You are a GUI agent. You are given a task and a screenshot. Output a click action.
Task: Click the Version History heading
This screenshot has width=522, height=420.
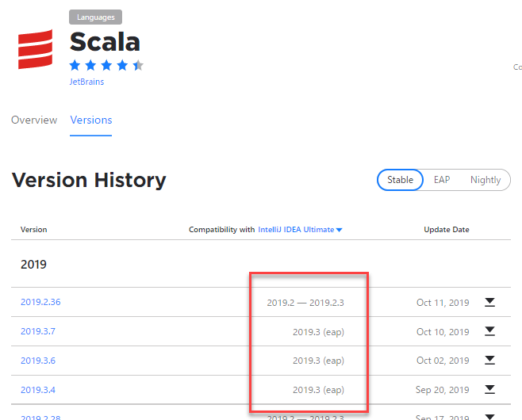(89, 180)
